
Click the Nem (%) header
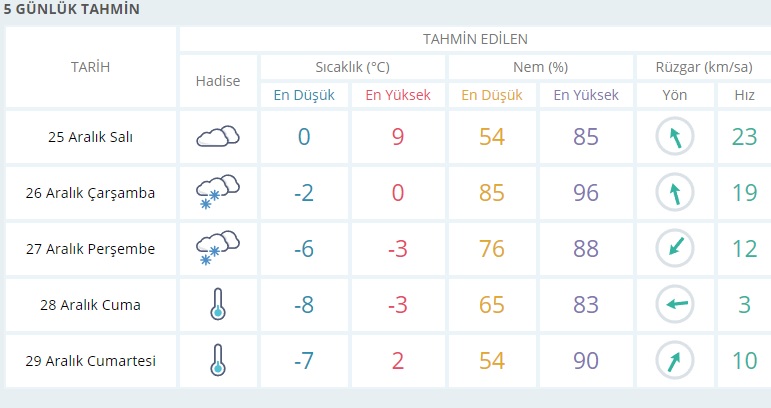pyautogui.click(x=540, y=67)
